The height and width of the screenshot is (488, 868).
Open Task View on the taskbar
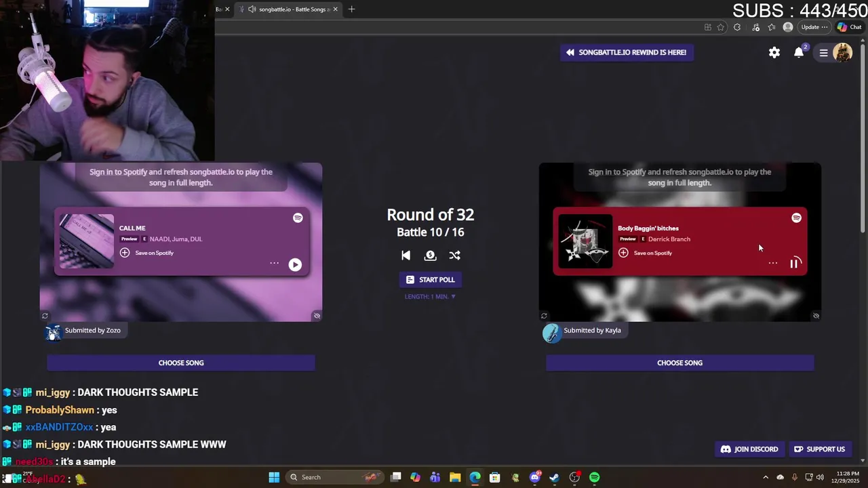(x=396, y=477)
